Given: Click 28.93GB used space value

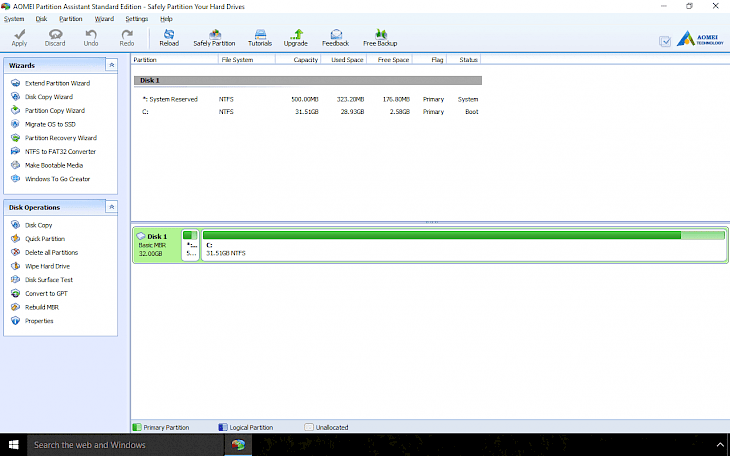Looking at the screenshot, I should point(352,112).
